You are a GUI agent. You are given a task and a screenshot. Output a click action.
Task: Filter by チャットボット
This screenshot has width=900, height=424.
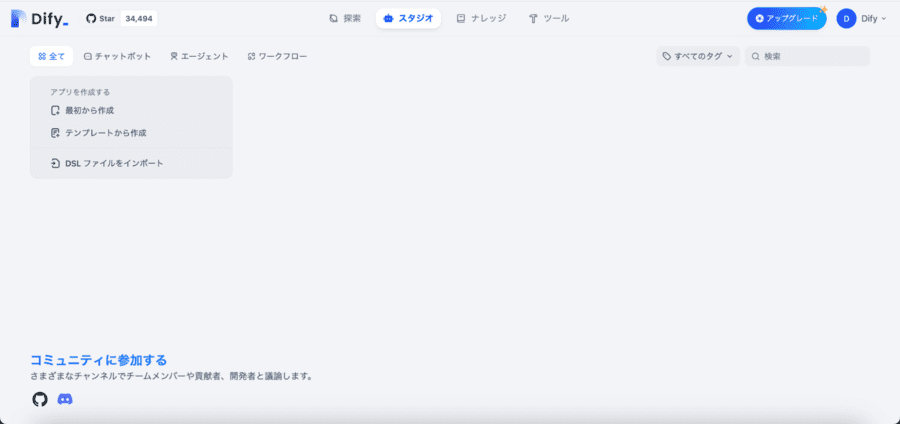click(118, 56)
